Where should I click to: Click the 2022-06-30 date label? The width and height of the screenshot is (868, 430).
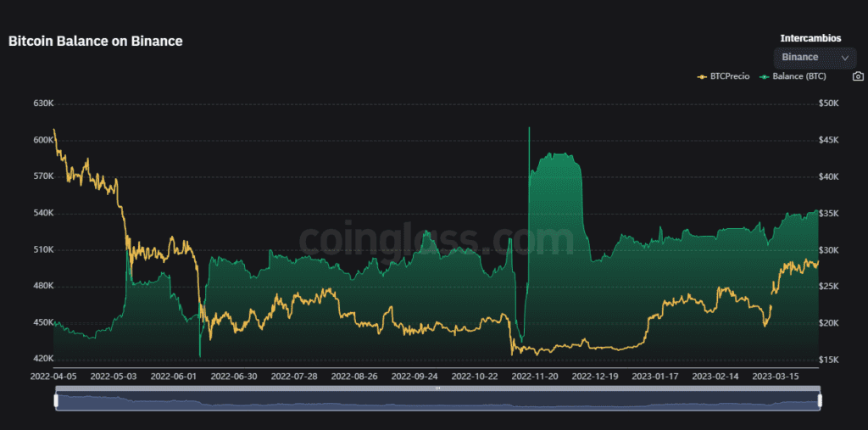coord(234,377)
